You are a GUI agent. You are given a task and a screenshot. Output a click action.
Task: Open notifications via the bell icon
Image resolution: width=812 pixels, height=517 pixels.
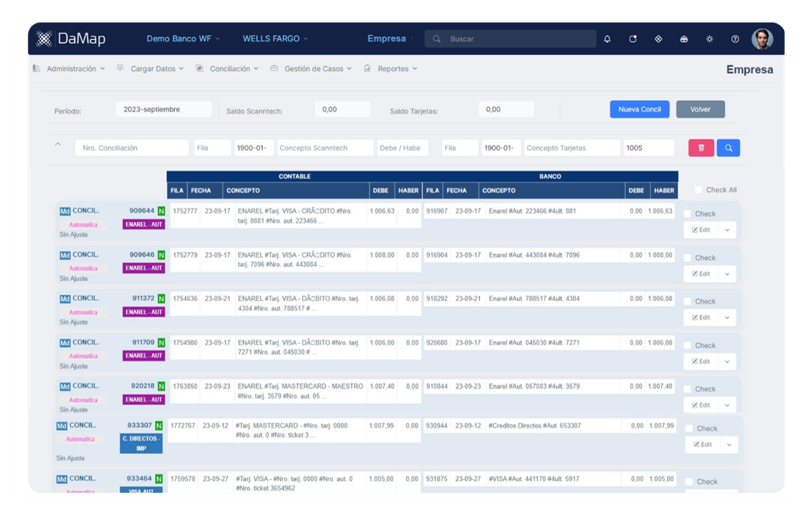(x=608, y=39)
